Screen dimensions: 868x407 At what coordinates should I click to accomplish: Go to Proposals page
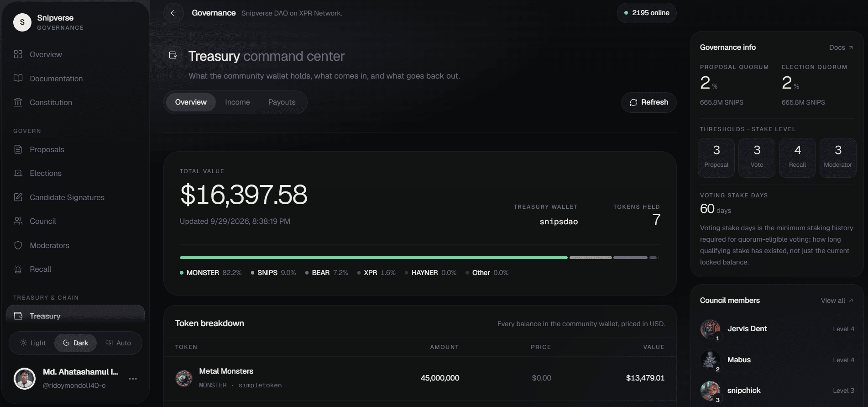click(x=75, y=149)
